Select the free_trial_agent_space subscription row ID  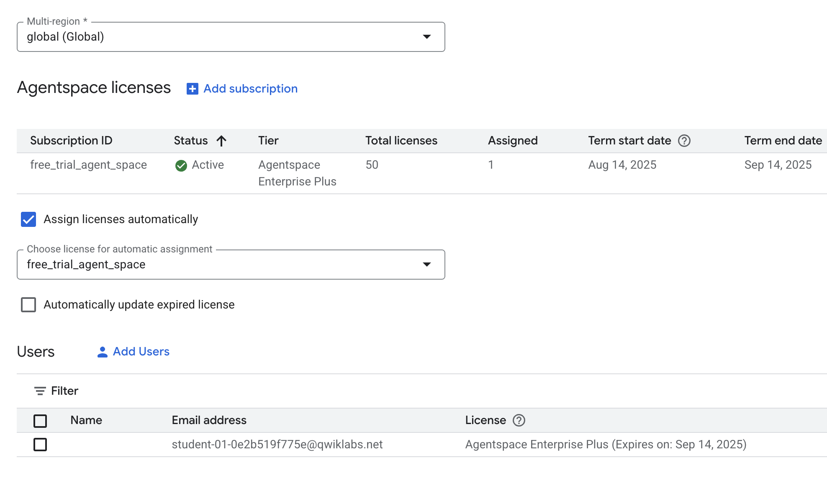point(88,165)
